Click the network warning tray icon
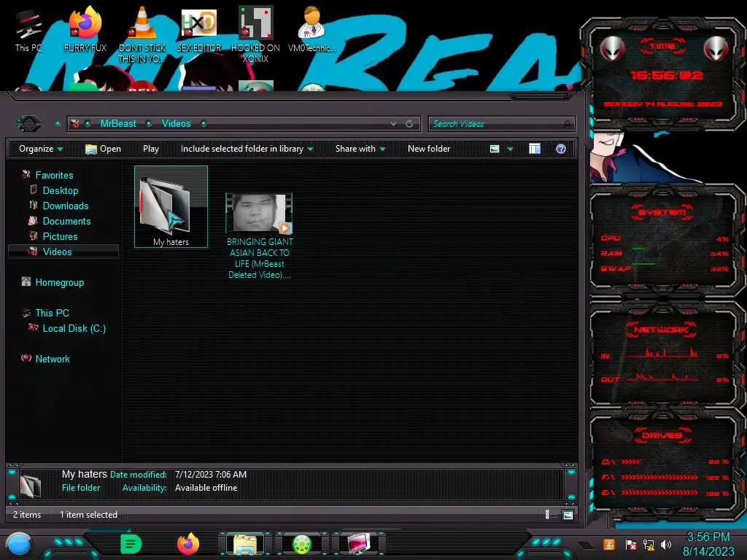This screenshot has height=560, width=747. coord(649,545)
